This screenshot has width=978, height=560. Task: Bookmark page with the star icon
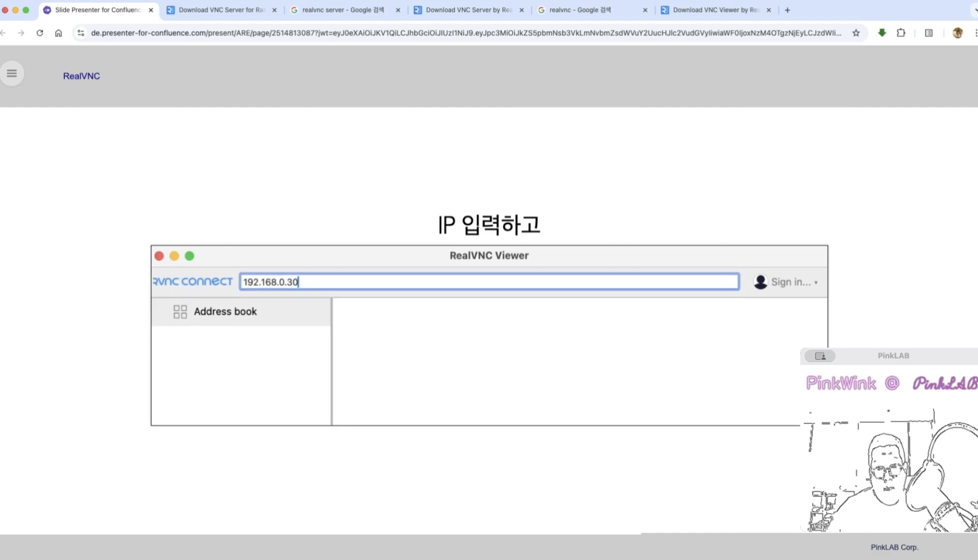click(x=856, y=33)
